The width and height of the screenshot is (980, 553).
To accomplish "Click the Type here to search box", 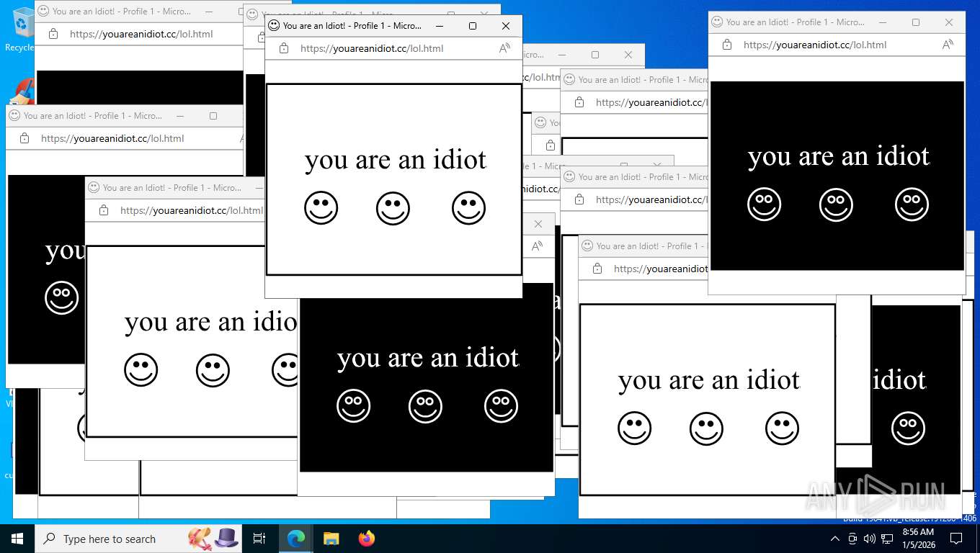I will coord(139,539).
